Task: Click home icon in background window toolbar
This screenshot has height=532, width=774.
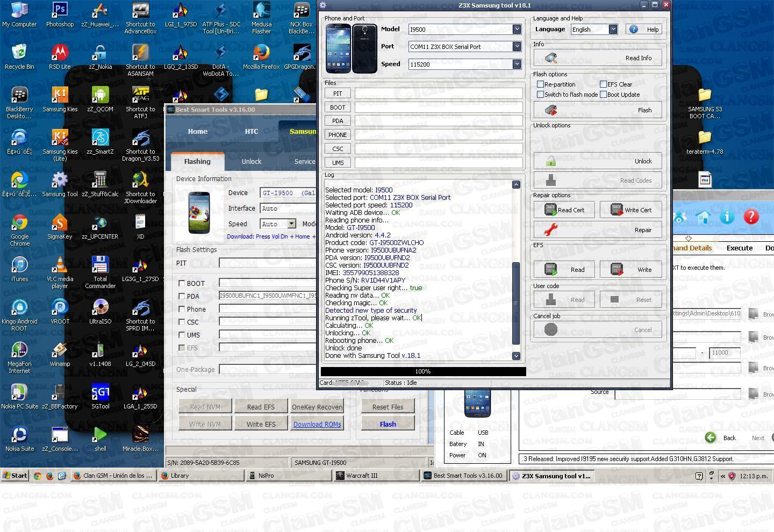Action: (703, 217)
